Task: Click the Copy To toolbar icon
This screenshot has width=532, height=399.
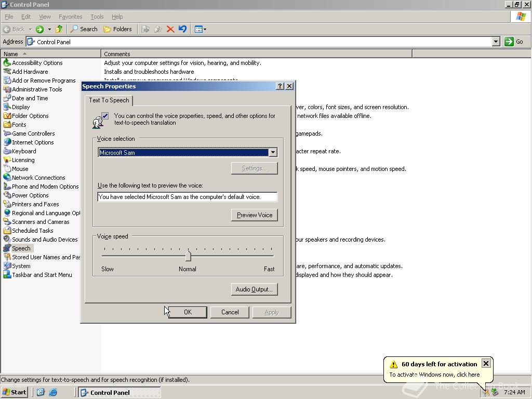Action: [158, 29]
